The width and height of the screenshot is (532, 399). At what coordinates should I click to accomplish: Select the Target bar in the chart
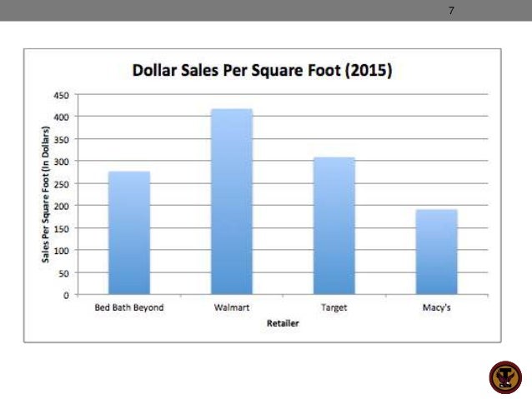(334, 226)
